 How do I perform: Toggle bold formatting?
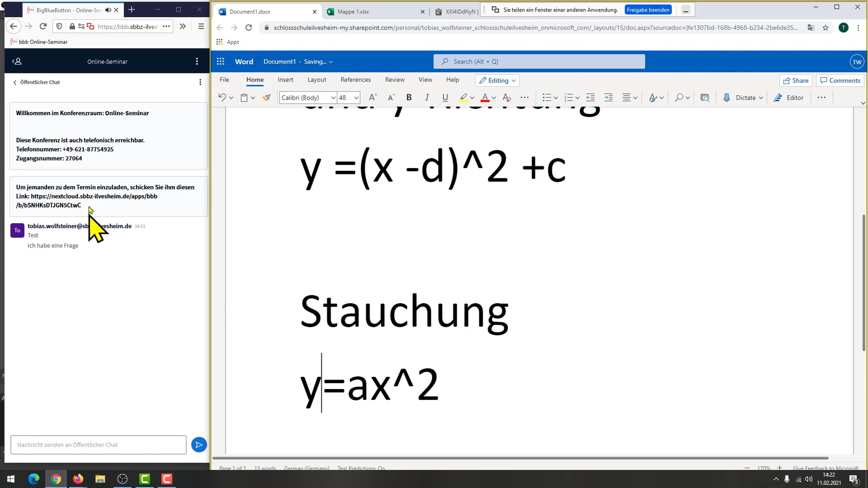point(409,98)
